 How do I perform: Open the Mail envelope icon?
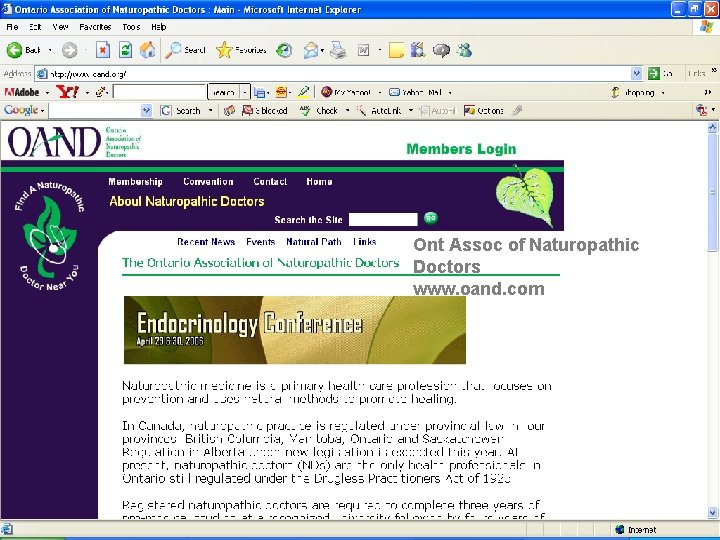pyautogui.click(x=311, y=50)
